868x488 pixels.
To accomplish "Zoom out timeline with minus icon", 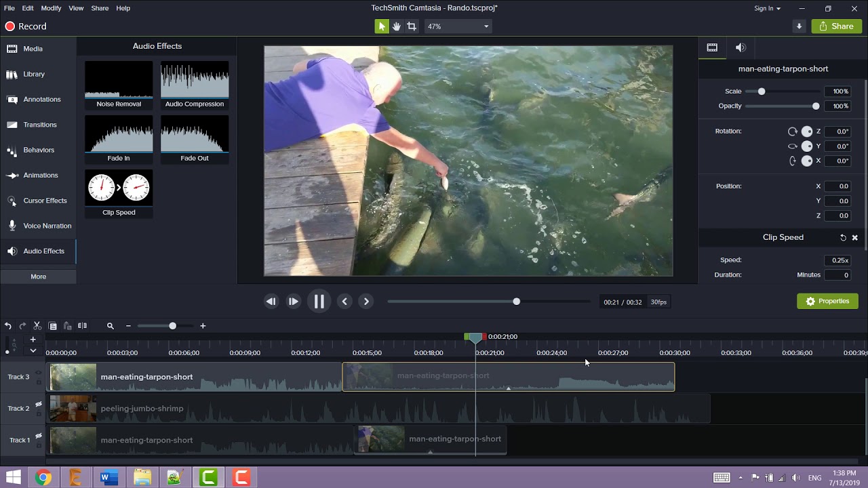I will click(x=128, y=326).
